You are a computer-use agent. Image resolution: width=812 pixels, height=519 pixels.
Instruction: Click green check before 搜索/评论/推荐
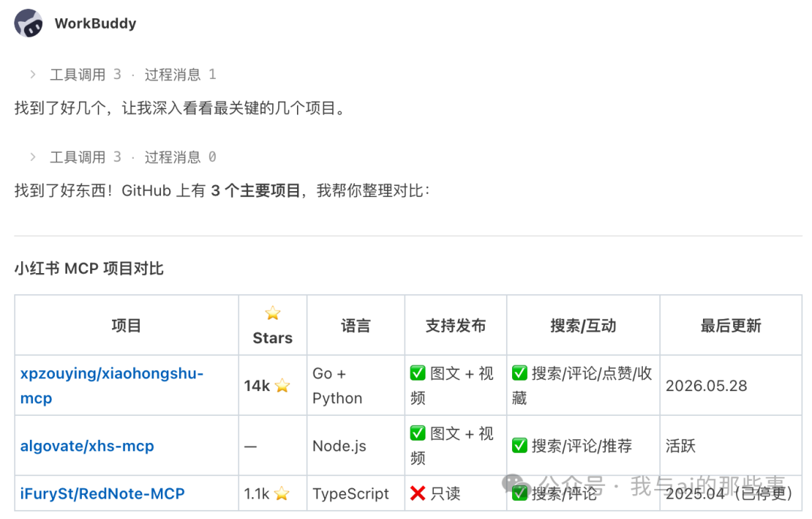(520, 445)
